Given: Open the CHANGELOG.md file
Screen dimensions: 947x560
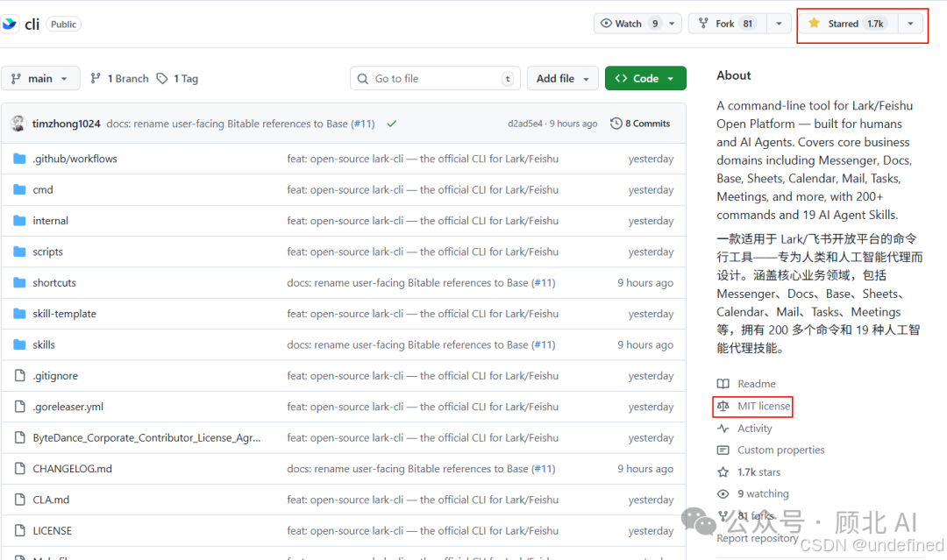Looking at the screenshot, I should (73, 469).
